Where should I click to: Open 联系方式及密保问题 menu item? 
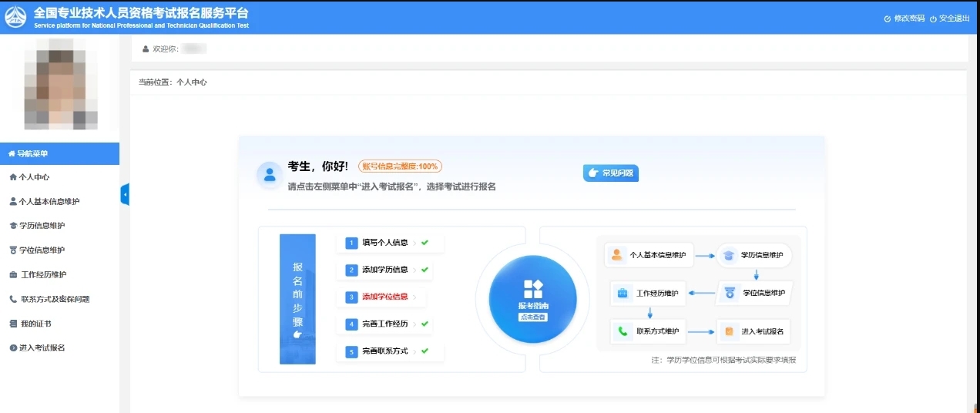(x=54, y=299)
